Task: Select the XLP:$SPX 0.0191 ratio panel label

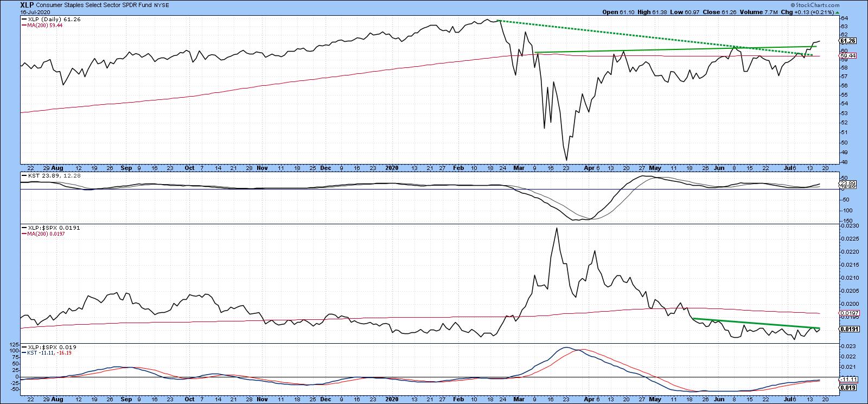Action: point(50,228)
